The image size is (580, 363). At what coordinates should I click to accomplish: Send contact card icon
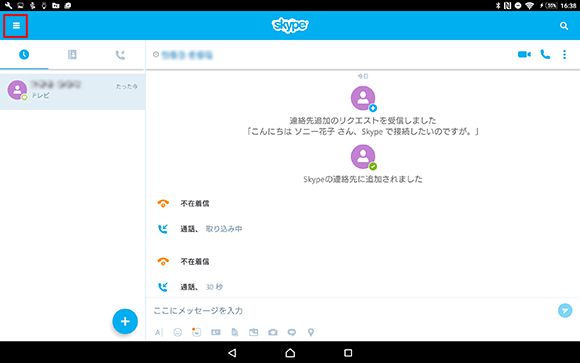click(216, 332)
